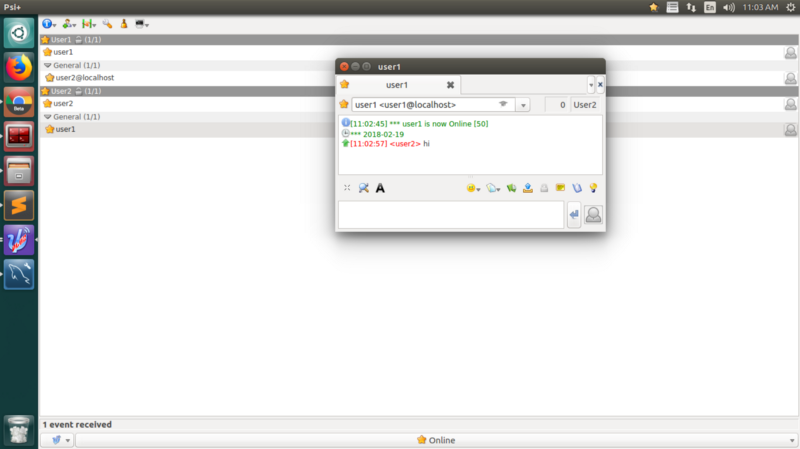Click the find-in-chat magnifier icon
The image size is (800, 449).
[363, 188]
